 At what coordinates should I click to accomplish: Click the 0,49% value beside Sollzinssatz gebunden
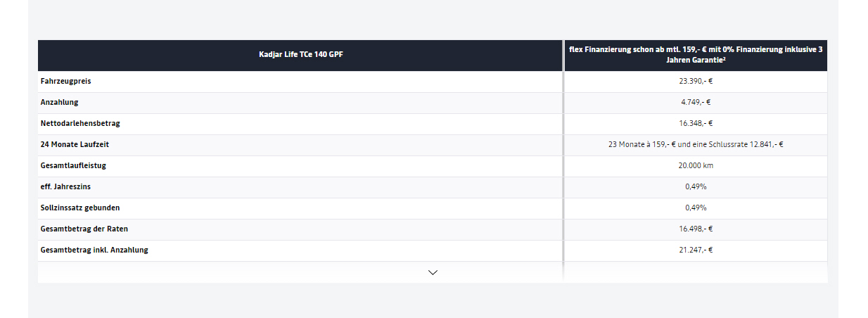pos(696,208)
